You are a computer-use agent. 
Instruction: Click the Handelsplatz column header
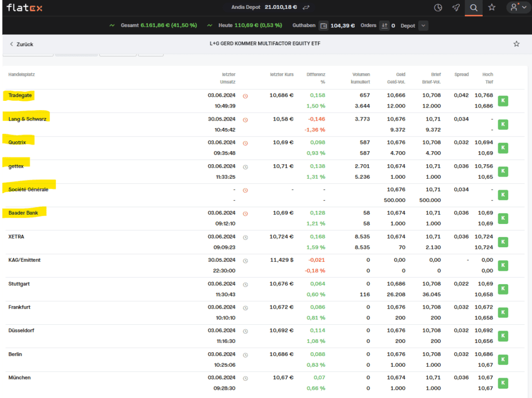click(21, 75)
